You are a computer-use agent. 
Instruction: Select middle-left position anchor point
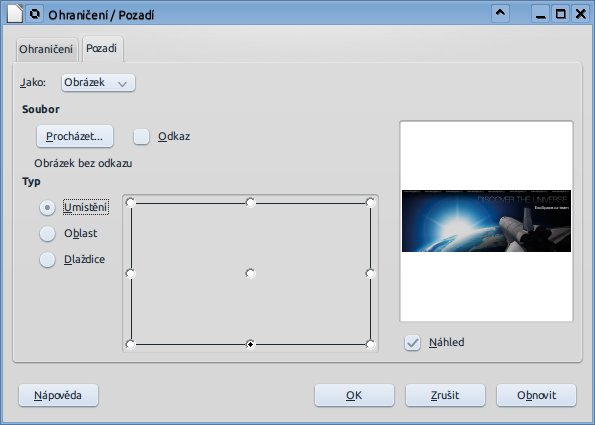pyautogui.click(x=130, y=273)
